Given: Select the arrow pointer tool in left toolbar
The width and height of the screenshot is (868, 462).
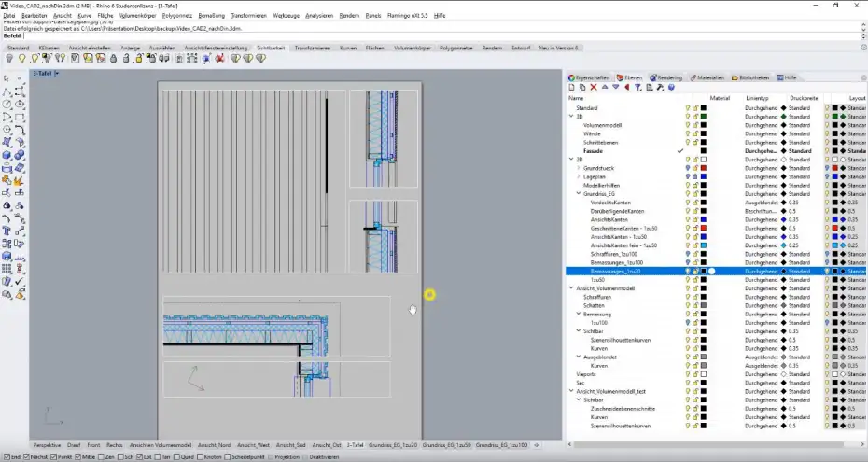Looking at the screenshot, I should point(7,79).
